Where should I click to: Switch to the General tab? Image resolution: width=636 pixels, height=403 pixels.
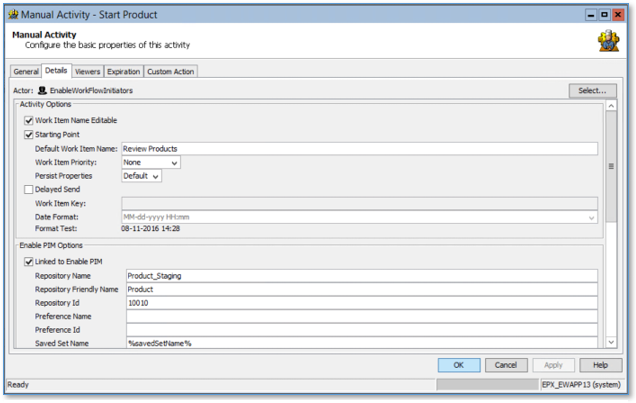[26, 72]
